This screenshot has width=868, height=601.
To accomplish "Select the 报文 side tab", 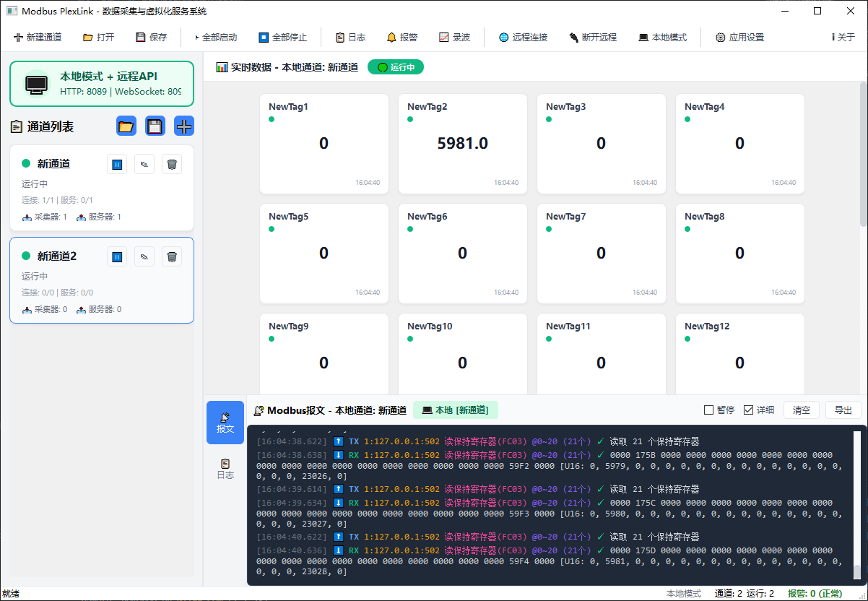I will tap(225, 422).
